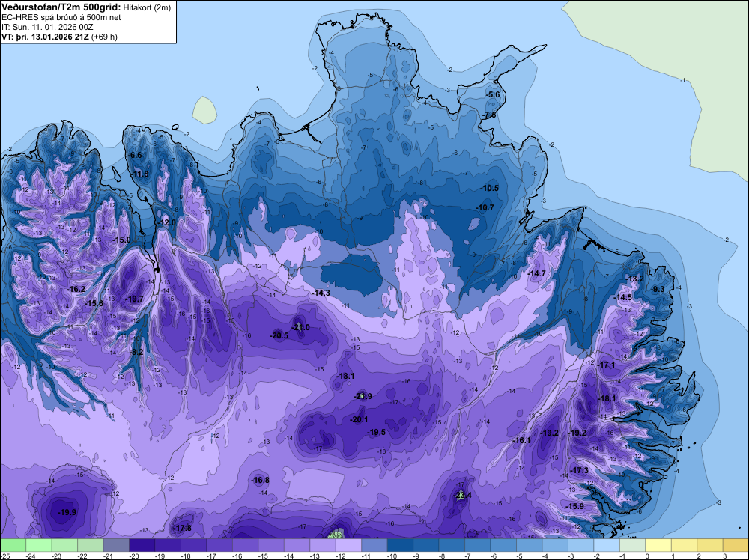Select the -19.5 temperature value
This screenshot has width=749, height=560.
377,432
